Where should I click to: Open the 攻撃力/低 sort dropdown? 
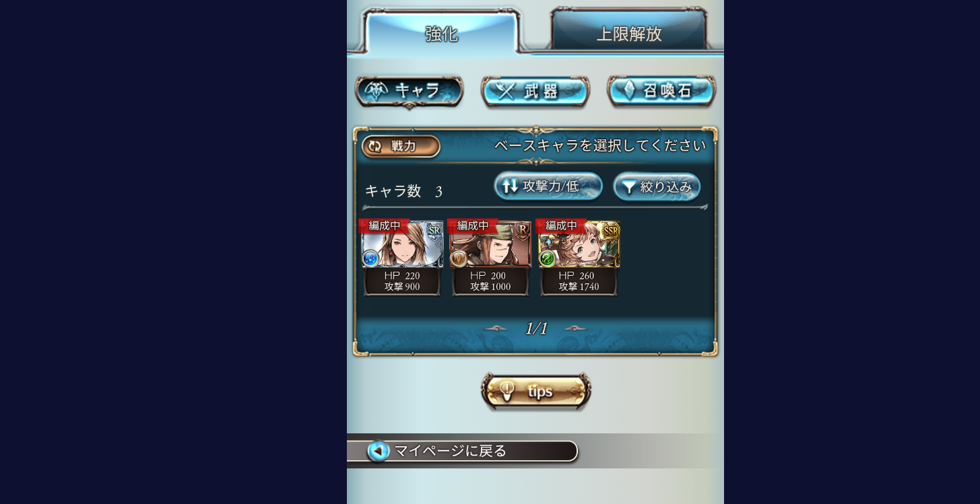pyautogui.click(x=548, y=187)
